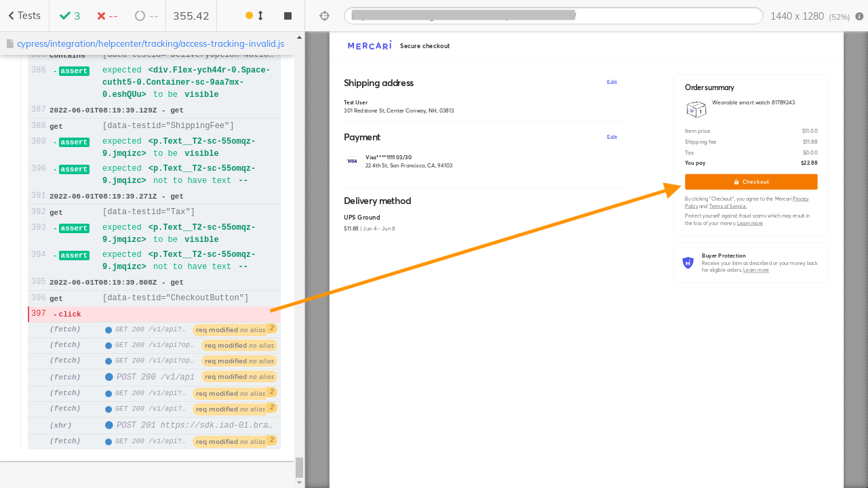The width and height of the screenshot is (868, 488).
Task: Select the fetch POST 200 /v1/api row
Action: pos(154,377)
